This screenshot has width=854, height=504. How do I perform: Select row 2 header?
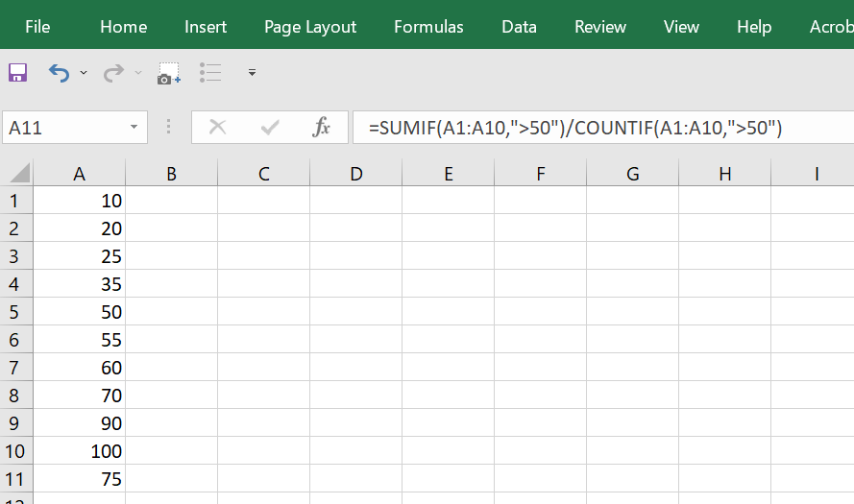pos(16,228)
